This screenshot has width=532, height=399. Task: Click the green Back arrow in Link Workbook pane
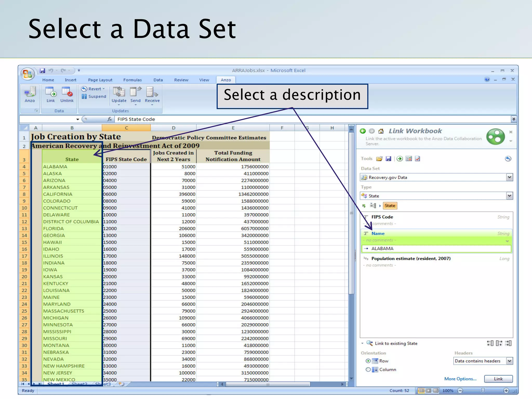[x=363, y=131]
